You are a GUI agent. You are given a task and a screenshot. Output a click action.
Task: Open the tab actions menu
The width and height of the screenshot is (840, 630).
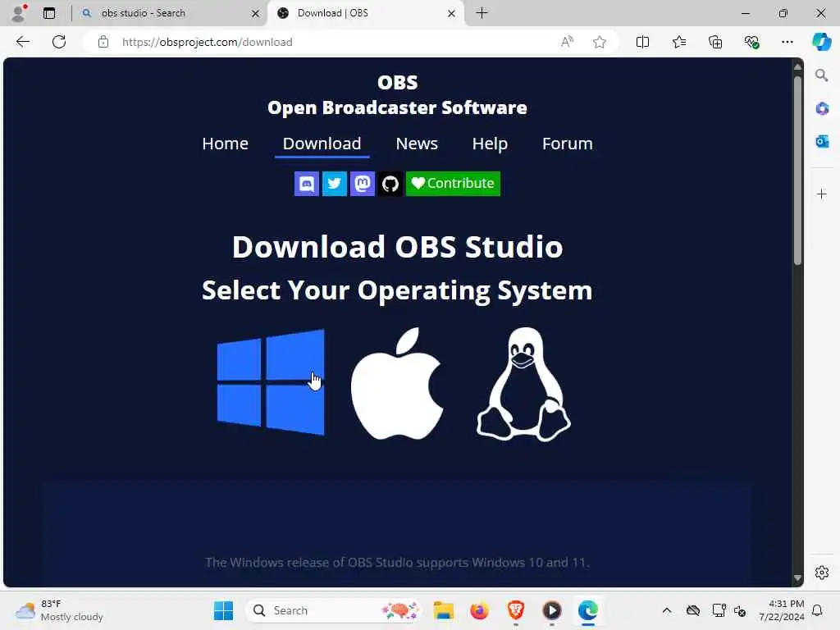[x=49, y=13]
